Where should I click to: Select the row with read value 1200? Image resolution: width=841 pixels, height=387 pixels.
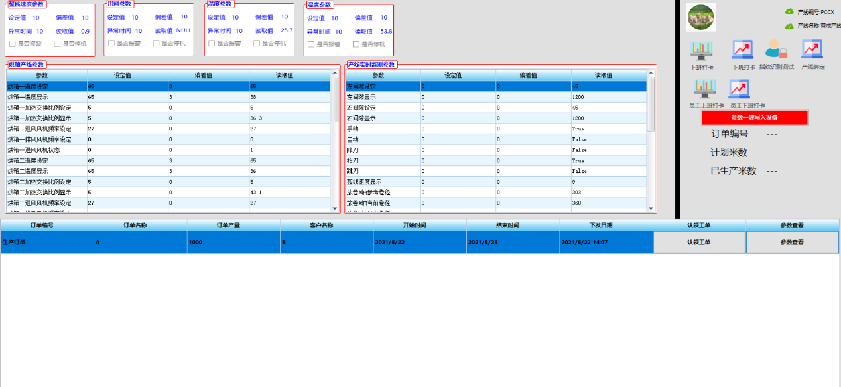(x=496, y=97)
